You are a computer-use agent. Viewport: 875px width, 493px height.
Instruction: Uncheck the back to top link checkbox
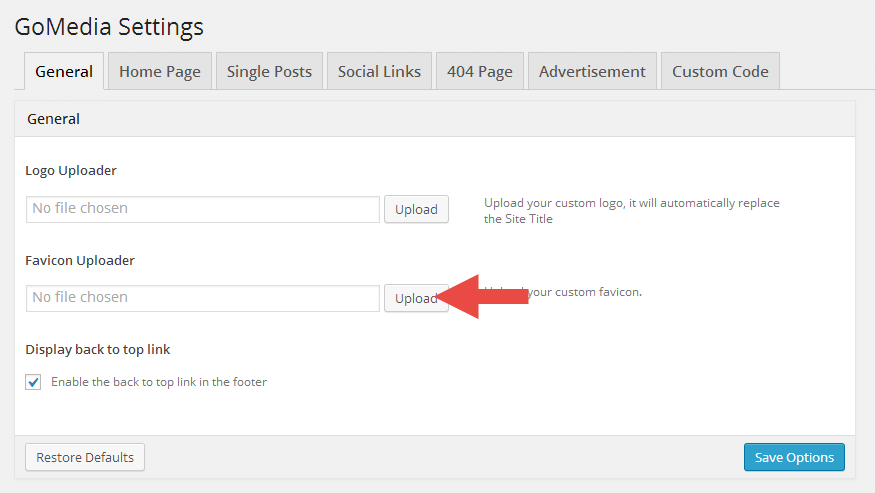tap(33, 382)
